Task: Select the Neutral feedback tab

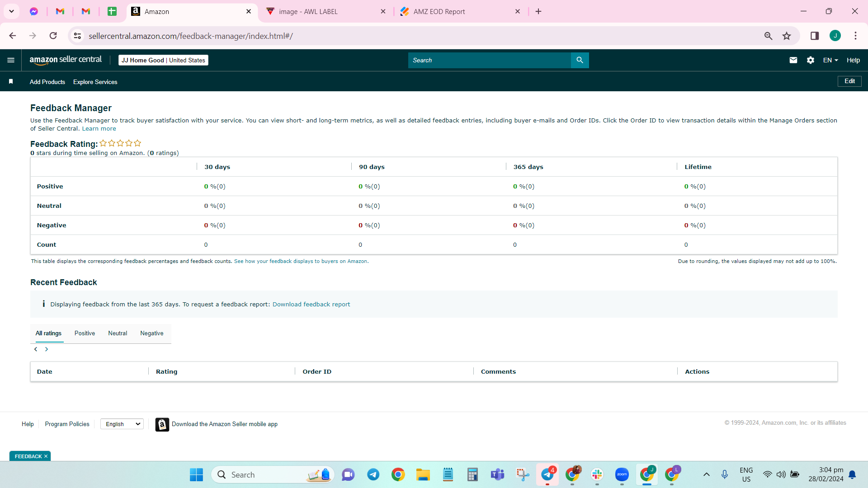Action: pos(118,333)
